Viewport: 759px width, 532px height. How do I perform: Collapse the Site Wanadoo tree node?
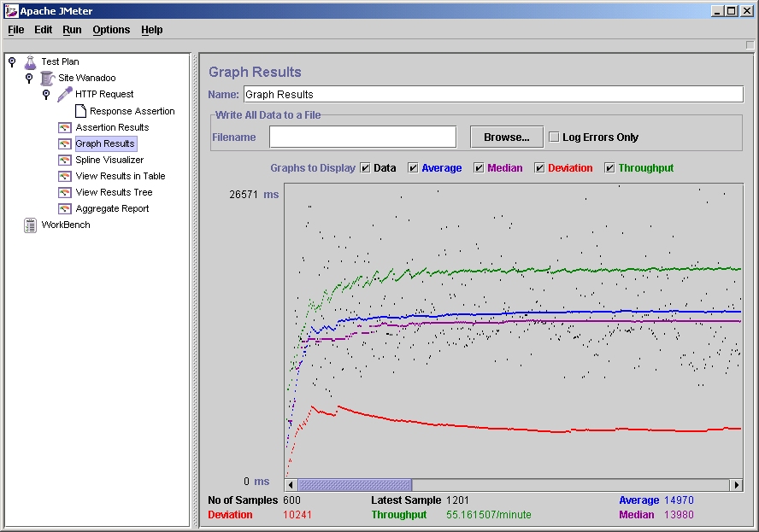click(29, 78)
